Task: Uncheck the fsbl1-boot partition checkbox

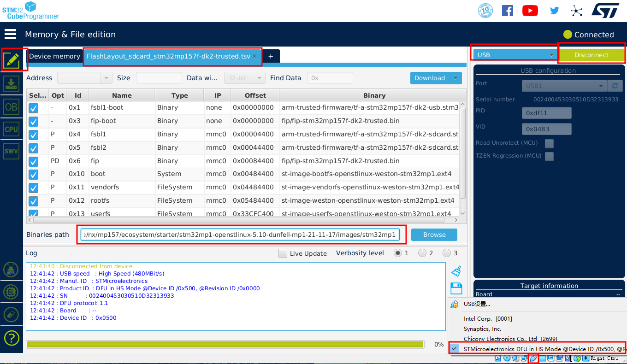Action: click(34, 108)
